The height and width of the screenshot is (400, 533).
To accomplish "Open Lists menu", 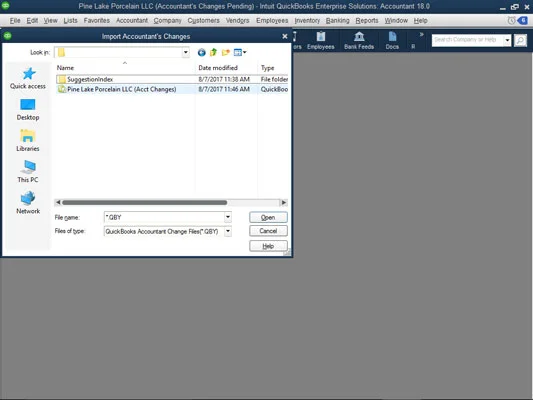I will [70, 21].
